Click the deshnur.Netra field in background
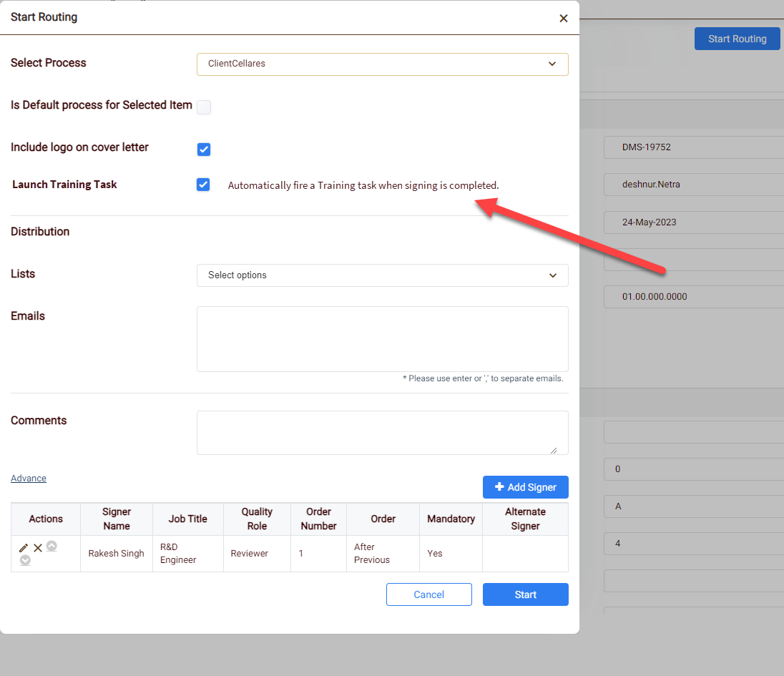The width and height of the screenshot is (784, 676). [693, 185]
